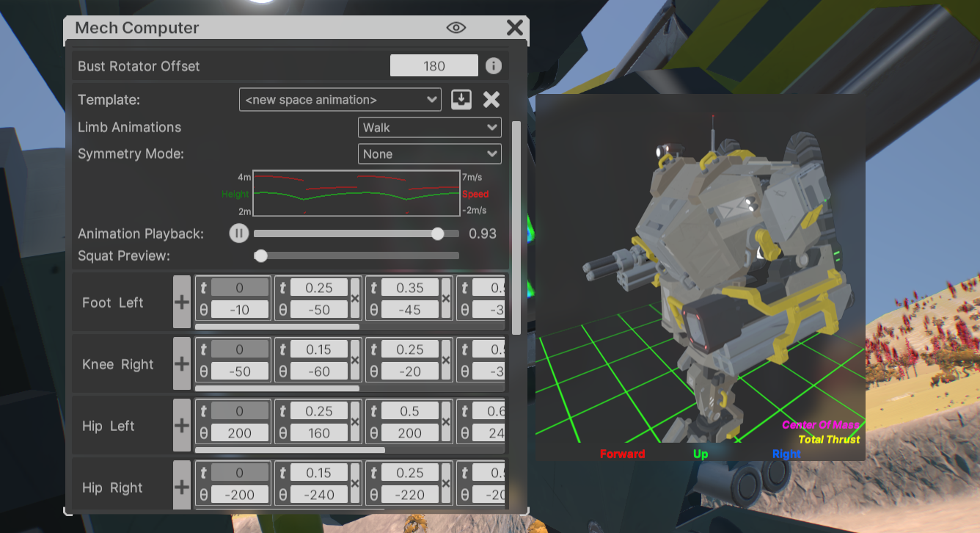Pause the animation playback
Screen dimensions: 980x533
click(238, 233)
